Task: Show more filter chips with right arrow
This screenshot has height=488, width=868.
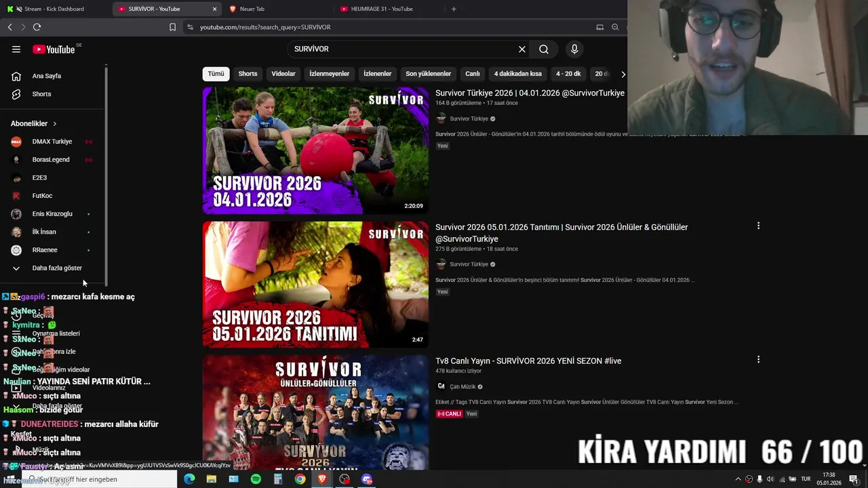Action: (623, 74)
